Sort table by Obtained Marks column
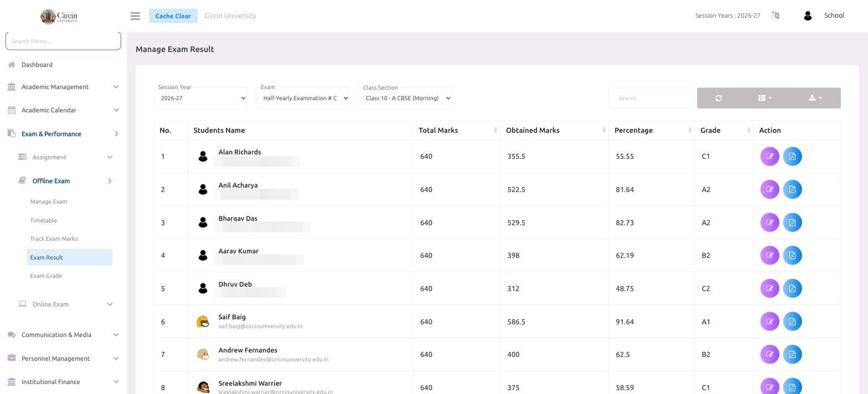This screenshot has height=394, width=868. pyautogui.click(x=554, y=130)
